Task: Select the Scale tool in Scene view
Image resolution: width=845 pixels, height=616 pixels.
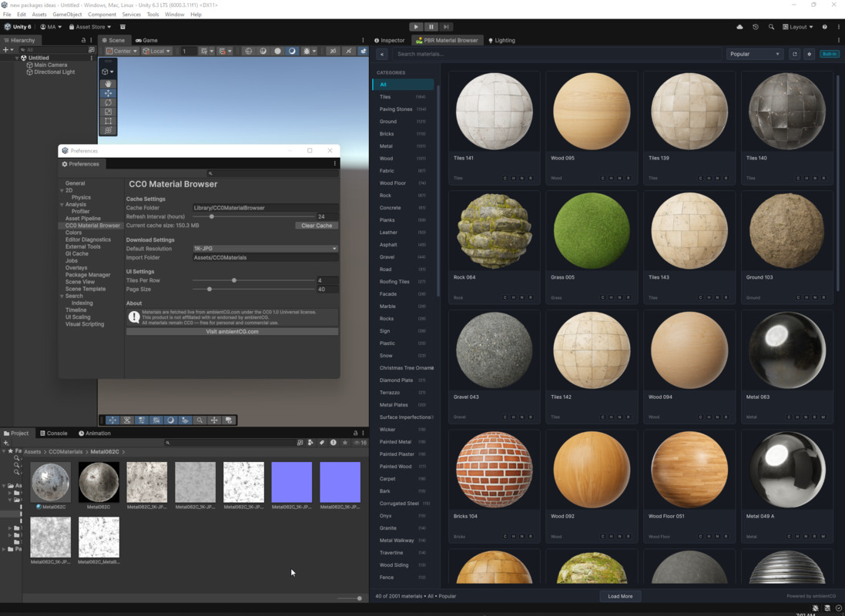Action: coord(108,112)
